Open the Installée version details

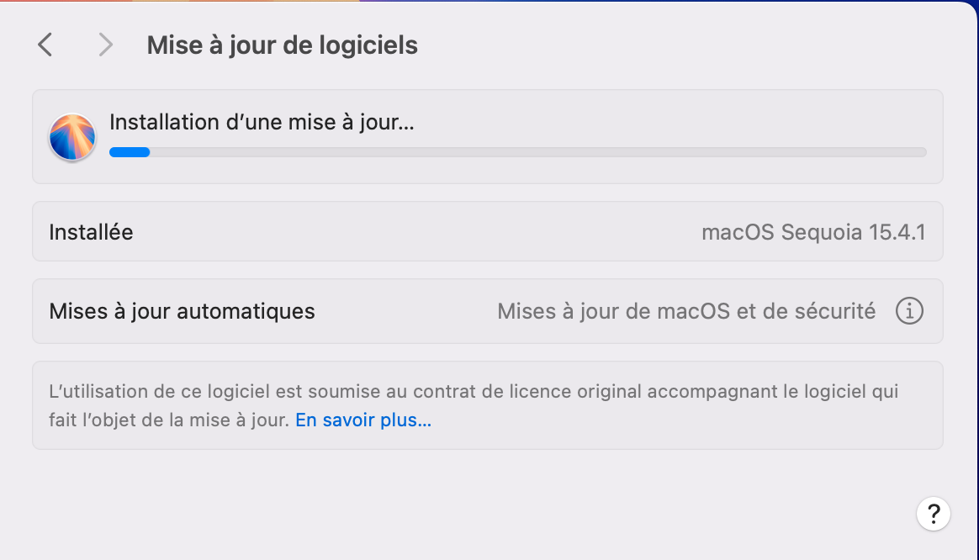point(488,232)
